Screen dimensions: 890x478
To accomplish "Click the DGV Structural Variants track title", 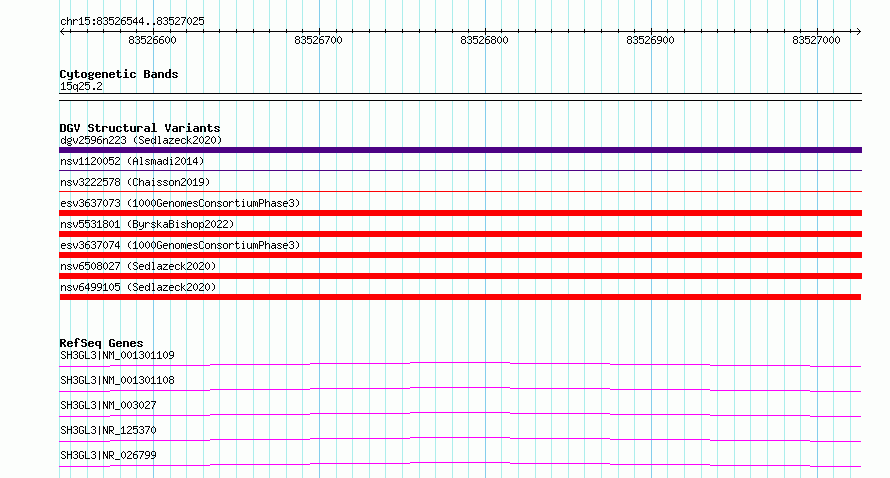I will (140, 128).
